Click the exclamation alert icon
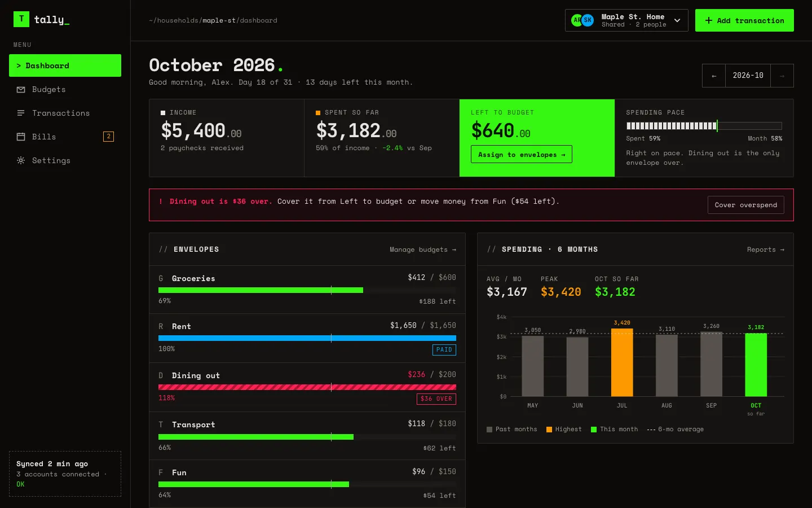812x508 pixels. pyautogui.click(x=161, y=202)
